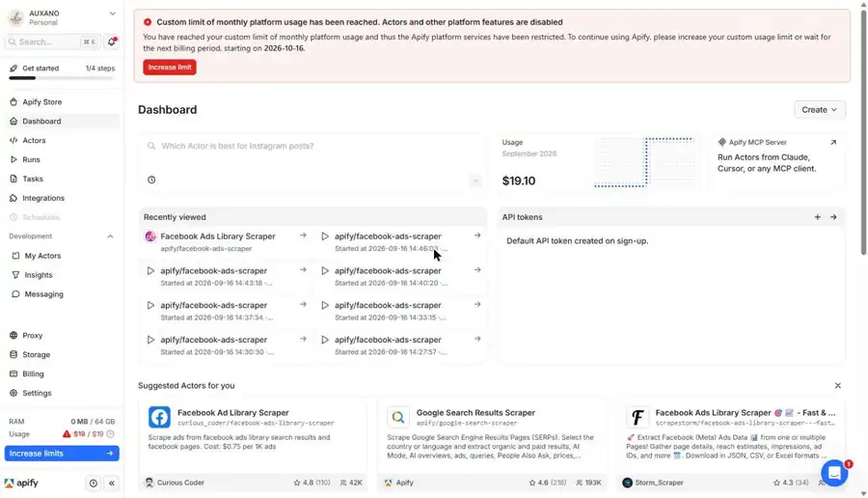Screen dimensions: 868x498
Task: Open Messaging in Development section
Action: point(62,294)
